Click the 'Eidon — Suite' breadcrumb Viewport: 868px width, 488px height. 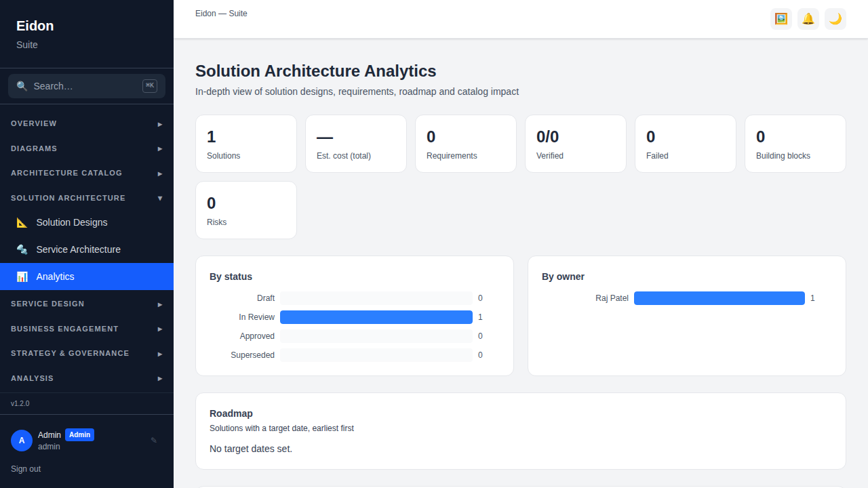pyautogui.click(x=221, y=14)
